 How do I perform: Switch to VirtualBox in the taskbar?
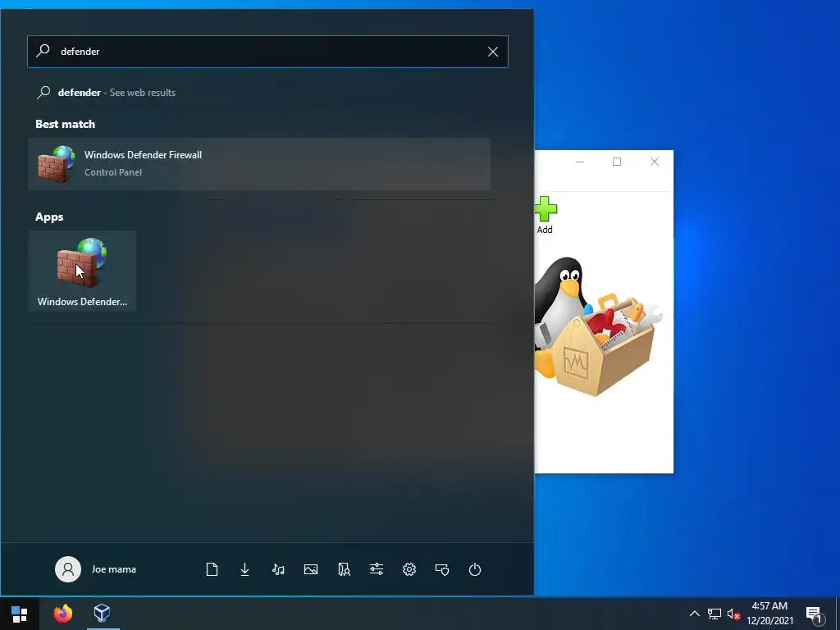pyautogui.click(x=103, y=614)
